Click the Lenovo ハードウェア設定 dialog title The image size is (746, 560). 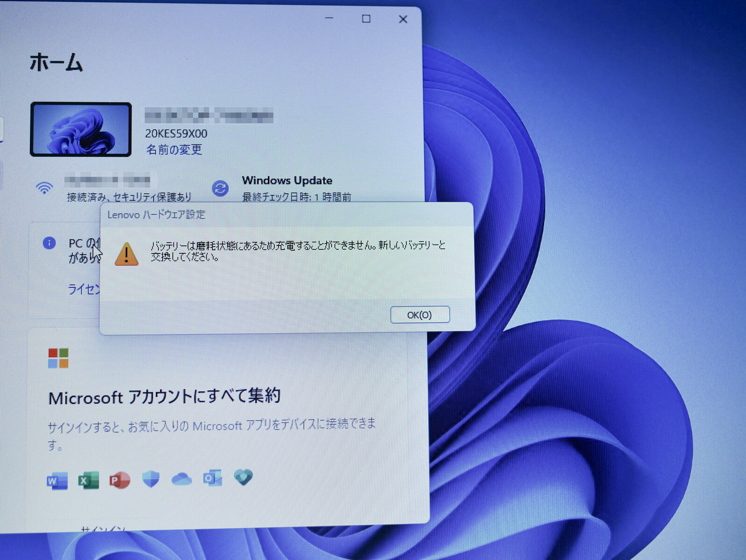156,215
